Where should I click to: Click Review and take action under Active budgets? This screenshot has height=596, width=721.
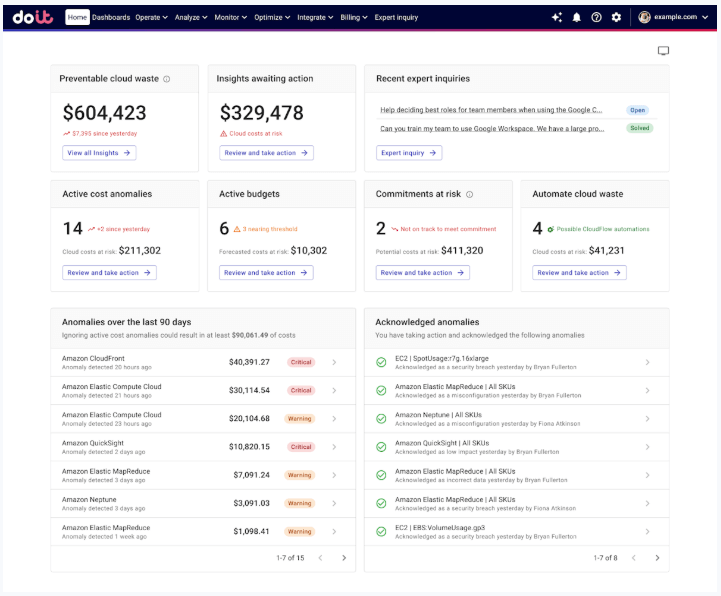coord(265,272)
